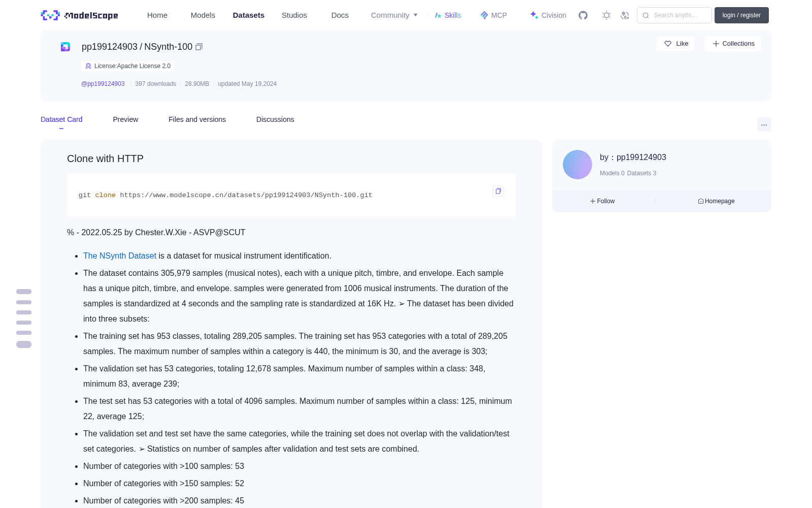Click the pp199124903 author avatar circle

pyautogui.click(x=578, y=165)
